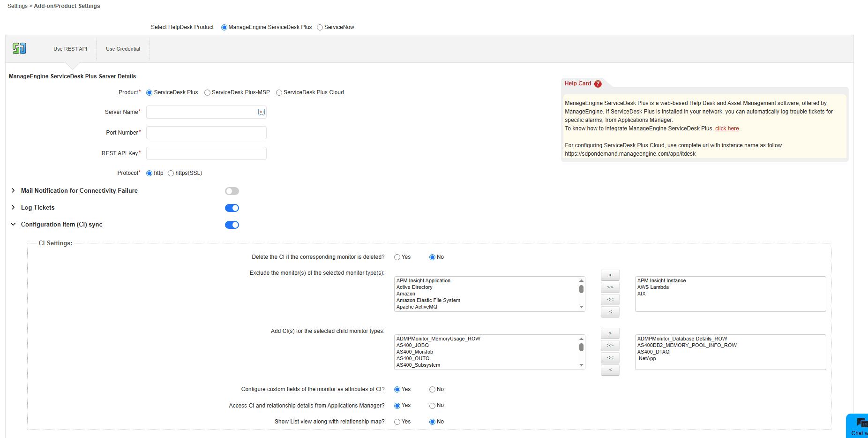This screenshot has width=868, height=438.
Task: Click '<' to remove ADMPMonitor_Database Details_ROW
Action: point(610,370)
